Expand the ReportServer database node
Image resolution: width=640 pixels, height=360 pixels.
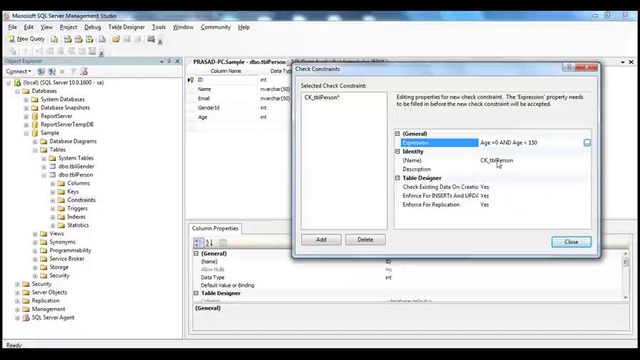click(x=27, y=116)
